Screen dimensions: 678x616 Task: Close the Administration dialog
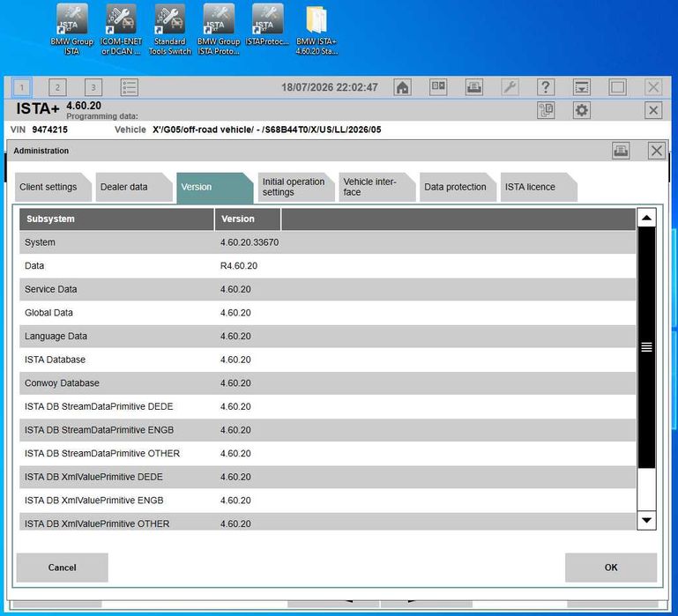[657, 151]
